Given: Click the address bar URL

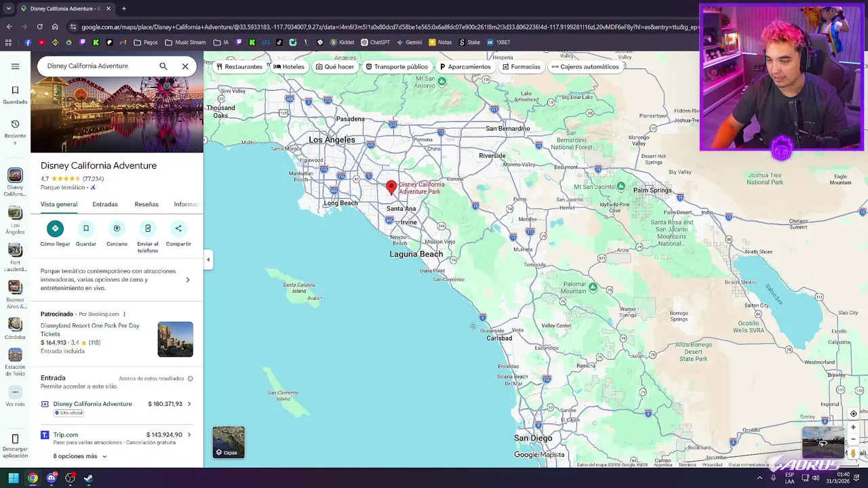Looking at the screenshot, I should (390, 27).
